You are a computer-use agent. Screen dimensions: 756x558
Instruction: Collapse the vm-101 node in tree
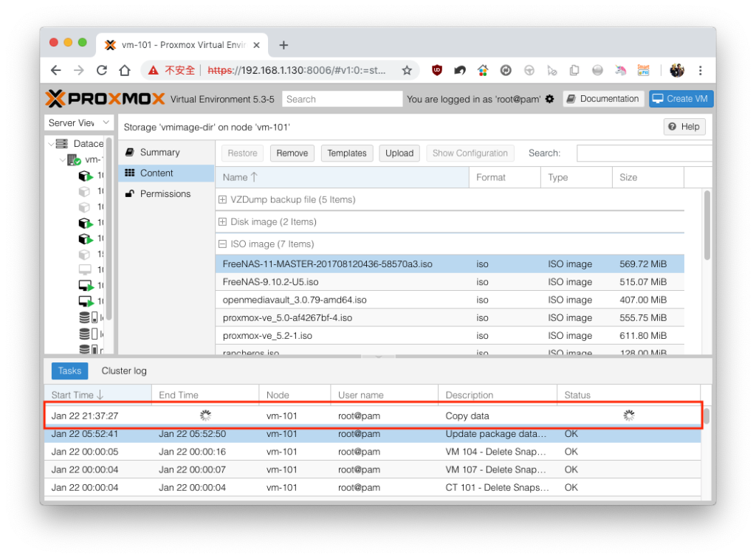62,159
